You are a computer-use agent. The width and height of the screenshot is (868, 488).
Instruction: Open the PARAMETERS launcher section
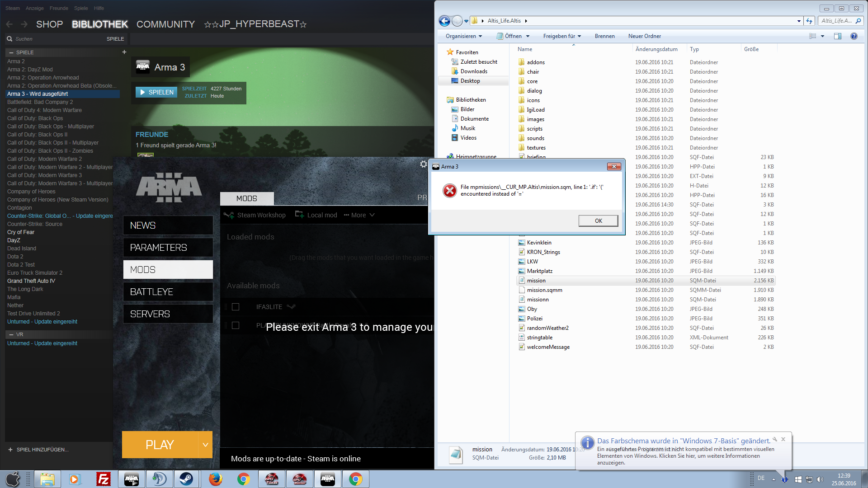pyautogui.click(x=168, y=248)
